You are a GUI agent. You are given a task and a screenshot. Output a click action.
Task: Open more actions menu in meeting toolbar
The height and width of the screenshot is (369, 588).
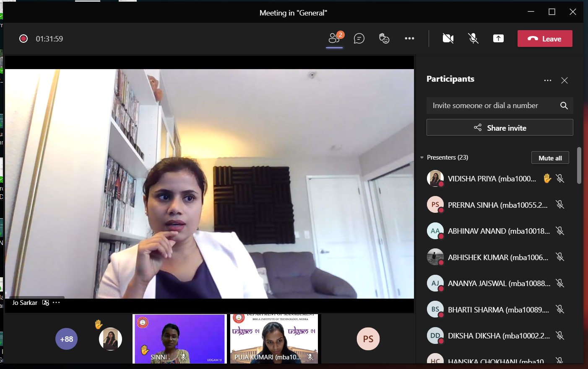[409, 39]
